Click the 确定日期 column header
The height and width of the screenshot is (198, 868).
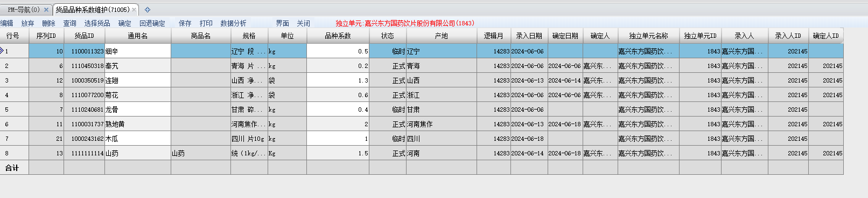pos(565,36)
